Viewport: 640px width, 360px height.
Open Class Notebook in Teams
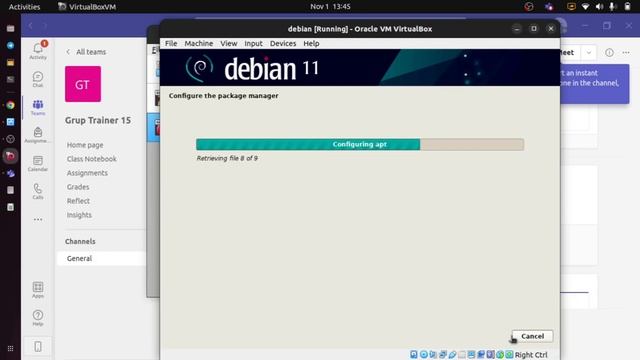[x=92, y=159]
